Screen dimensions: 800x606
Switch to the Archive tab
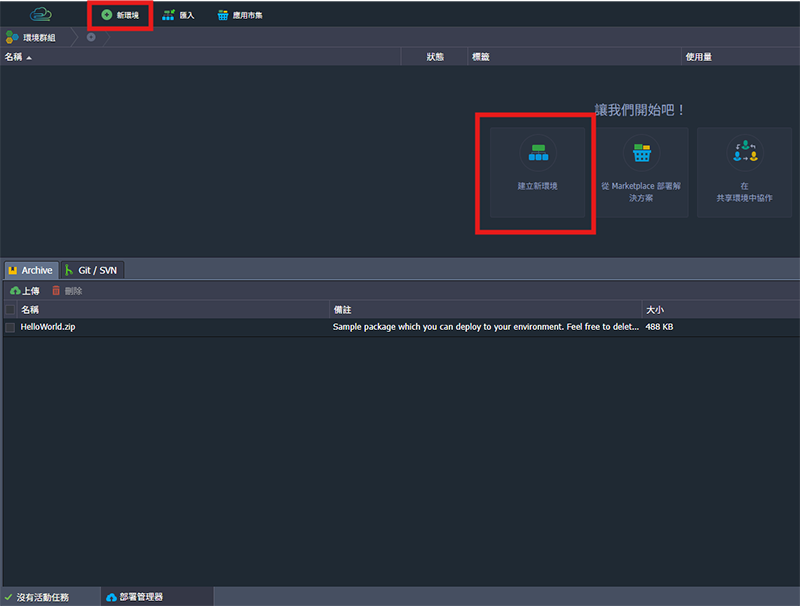[x=29, y=270]
